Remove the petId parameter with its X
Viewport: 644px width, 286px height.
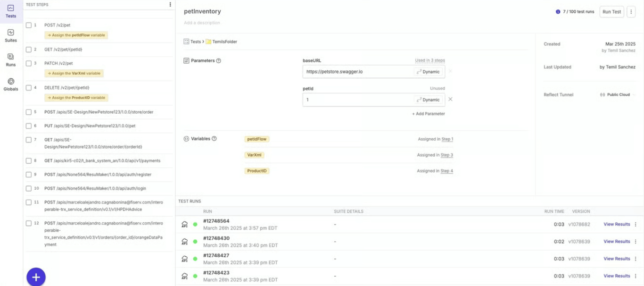coord(449,99)
